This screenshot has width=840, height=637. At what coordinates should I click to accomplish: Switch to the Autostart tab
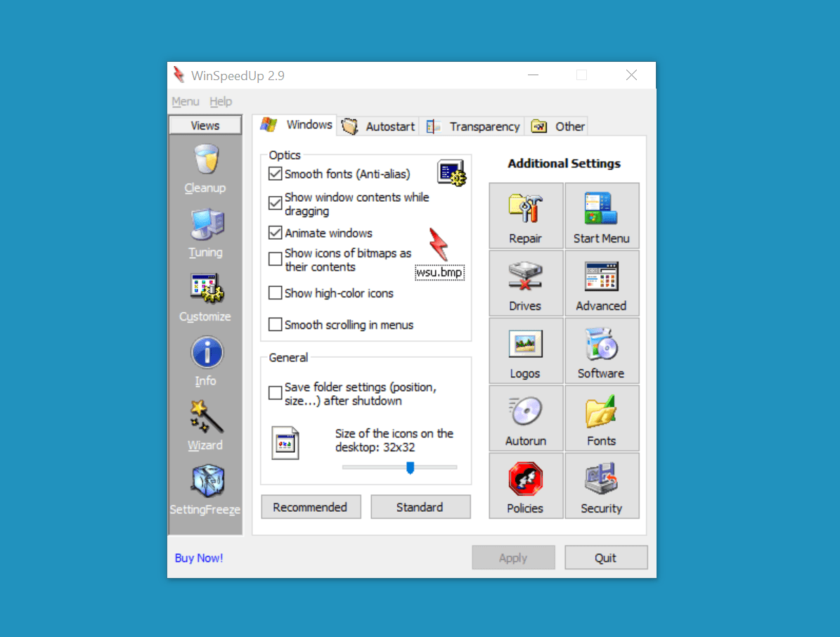coord(379,127)
